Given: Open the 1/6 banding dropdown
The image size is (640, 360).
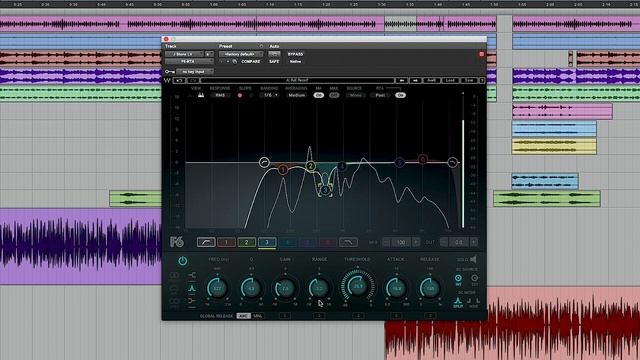Looking at the screenshot, I should [x=270, y=95].
